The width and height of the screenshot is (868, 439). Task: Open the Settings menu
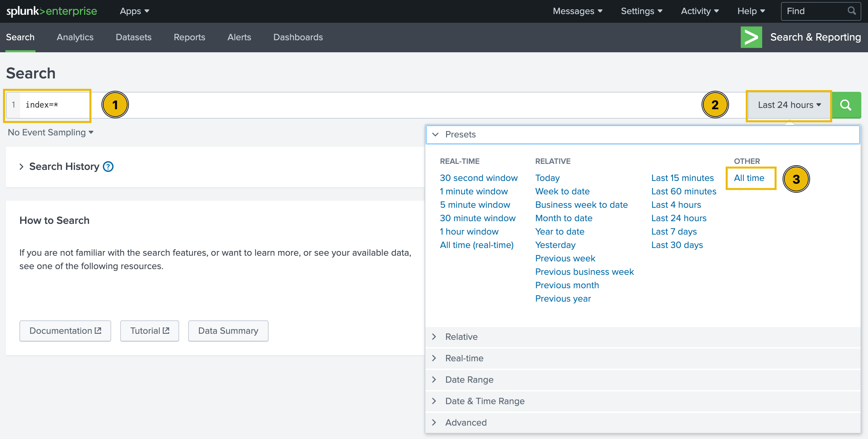coord(641,11)
